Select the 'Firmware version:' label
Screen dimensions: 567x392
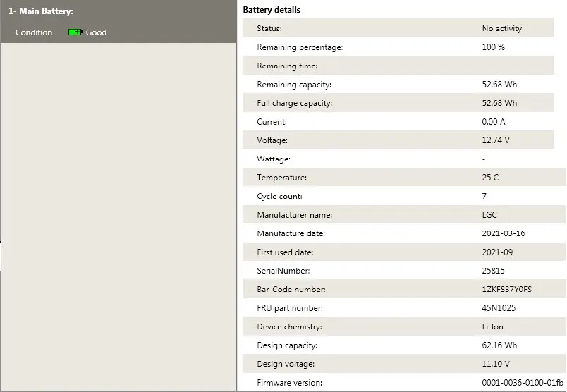point(289,383)
